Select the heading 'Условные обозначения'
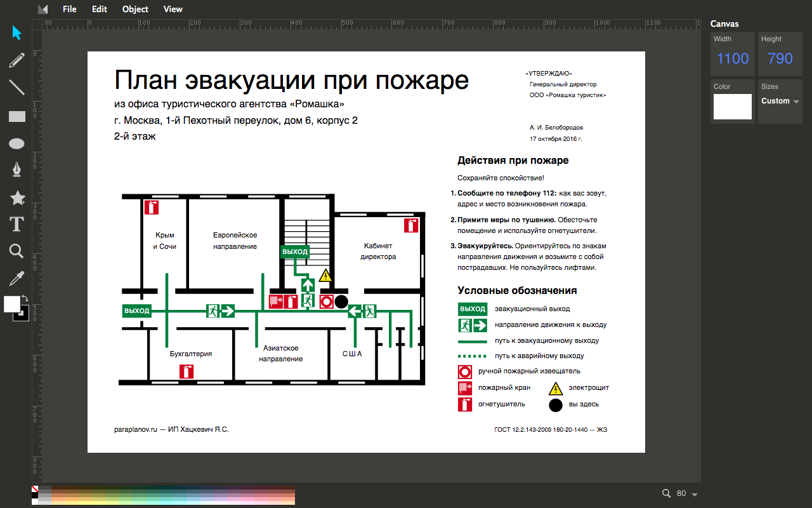812x508 pixels. pyautogui.click(x=518, y=291)
